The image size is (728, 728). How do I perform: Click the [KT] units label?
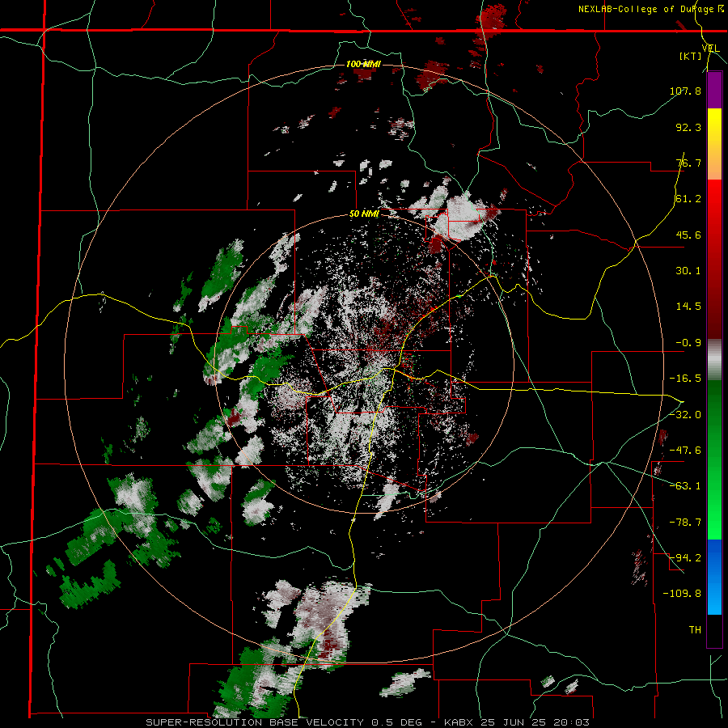(x=691, y=56)
